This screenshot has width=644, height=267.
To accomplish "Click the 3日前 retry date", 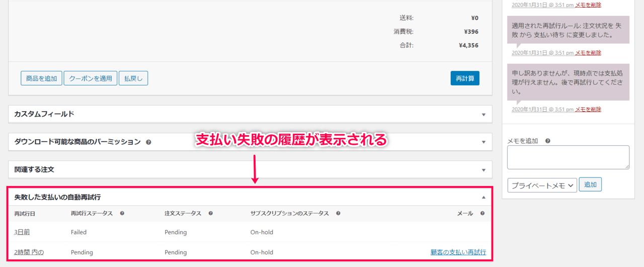I will coord(22,232).
